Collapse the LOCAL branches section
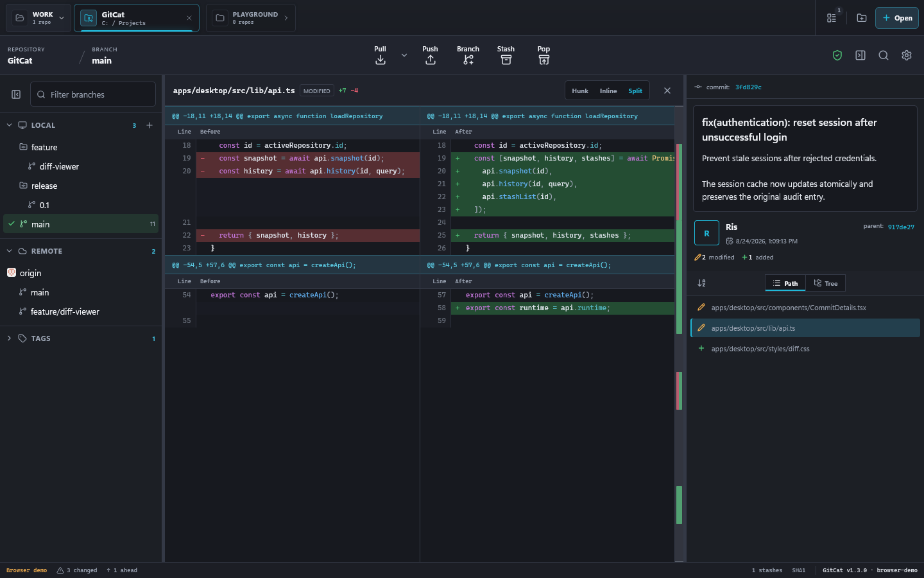 9,125
